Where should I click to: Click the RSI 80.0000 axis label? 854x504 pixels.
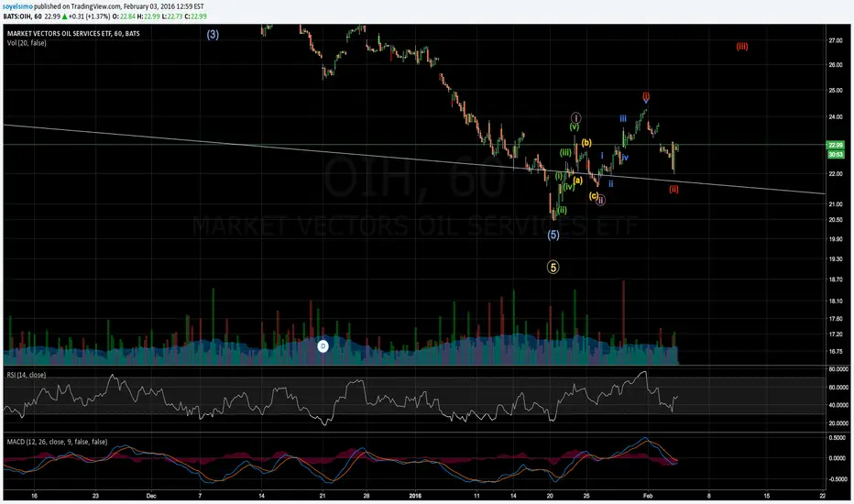click(x=838, y=369)
